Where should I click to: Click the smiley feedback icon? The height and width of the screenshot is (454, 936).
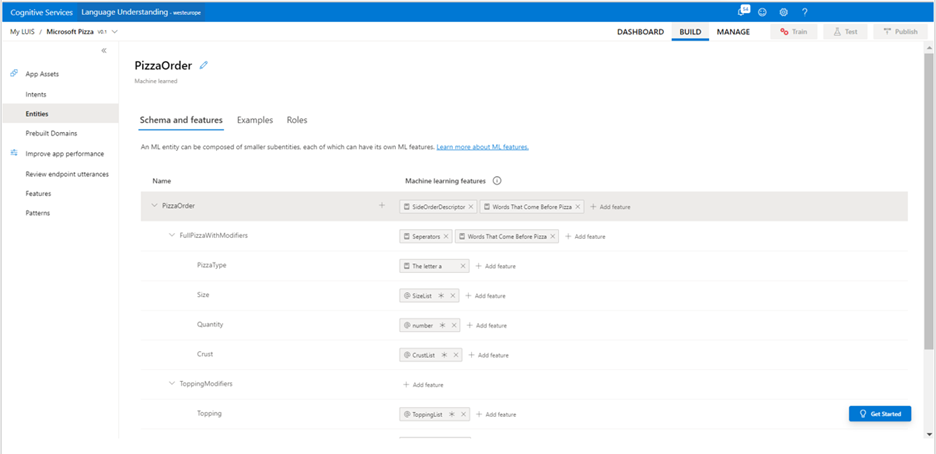(762, 12)
